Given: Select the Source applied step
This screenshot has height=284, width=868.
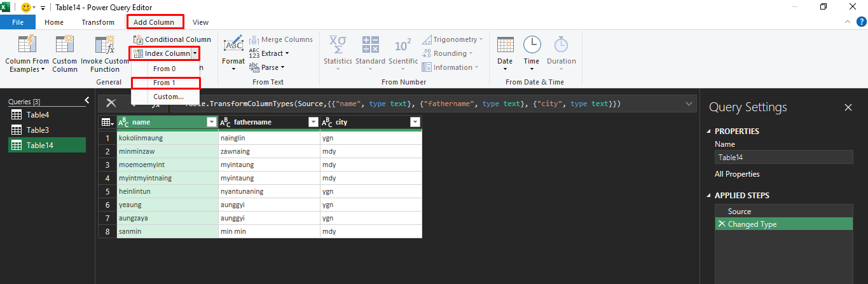Looking at the screenshot, I should [783, 212].
